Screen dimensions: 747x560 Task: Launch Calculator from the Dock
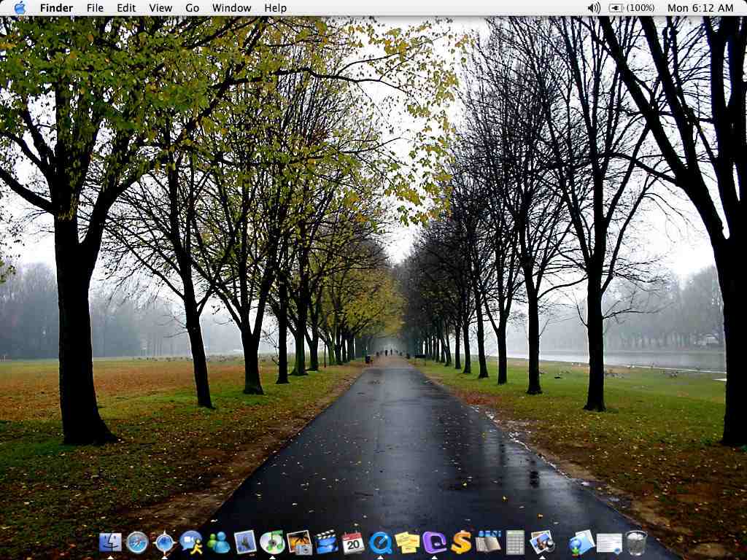515,542
